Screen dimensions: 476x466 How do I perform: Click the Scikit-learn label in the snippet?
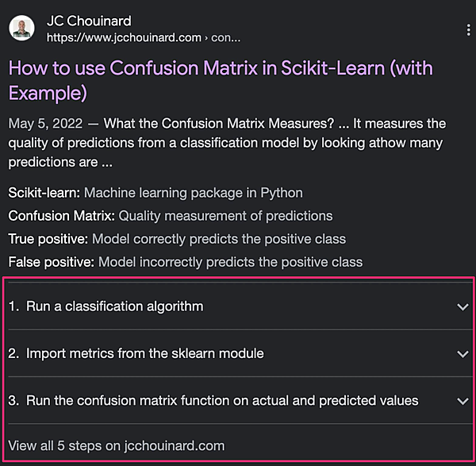[44, 193]
